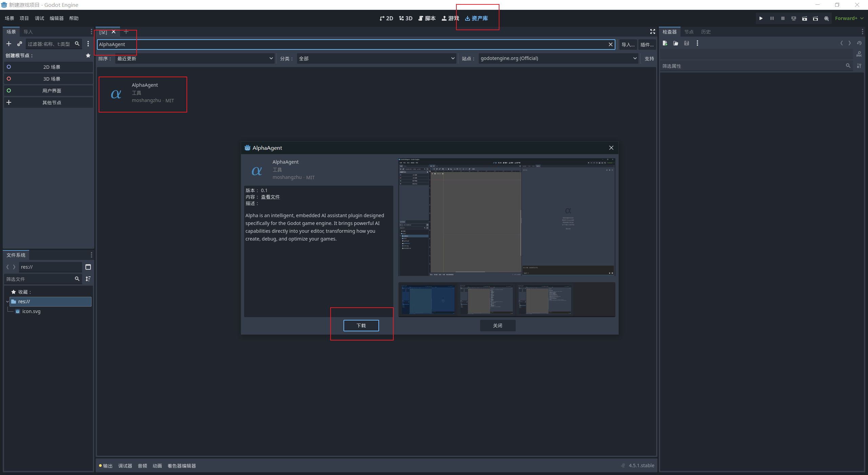Switch to the 节点 tab in the Inspector dock
The height and width of the screenshot is (475, 868).
[689, 32]
